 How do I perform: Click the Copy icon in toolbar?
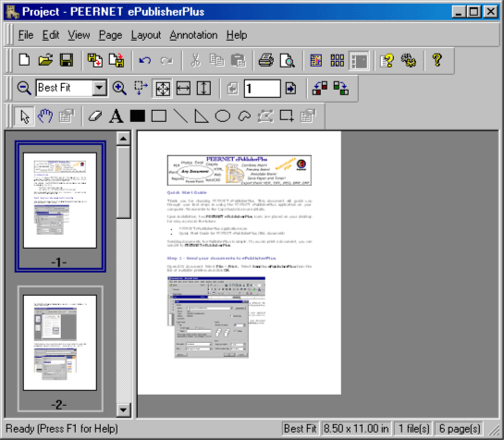216,60
